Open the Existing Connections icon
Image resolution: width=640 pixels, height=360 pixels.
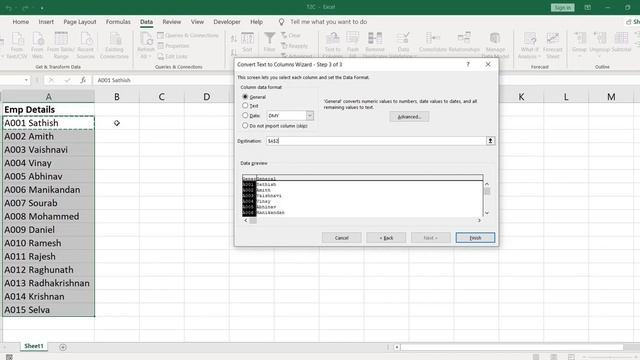[114, 45]
